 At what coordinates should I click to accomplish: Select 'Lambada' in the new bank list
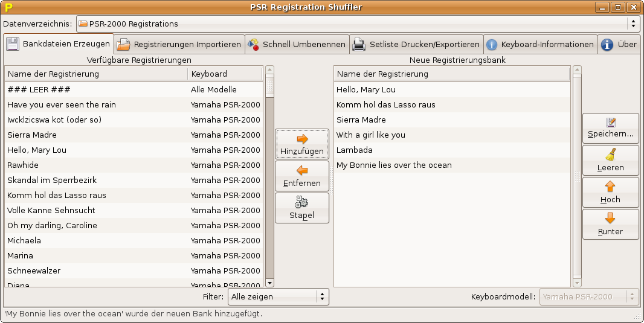pos(451,150)
